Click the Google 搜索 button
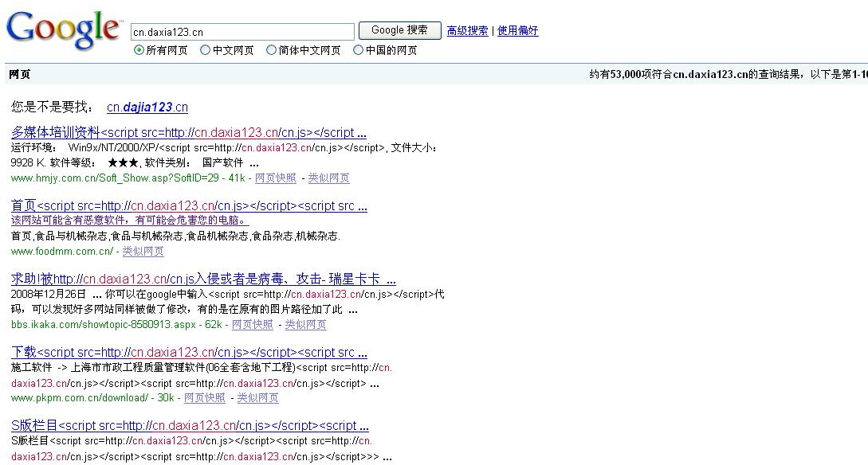The height and width of the screenshot is (465, 868). (x=399, y=30)
